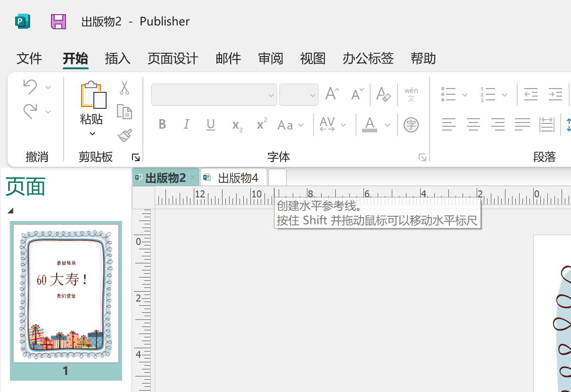Expand the Paste options arrow

[92, 134]
